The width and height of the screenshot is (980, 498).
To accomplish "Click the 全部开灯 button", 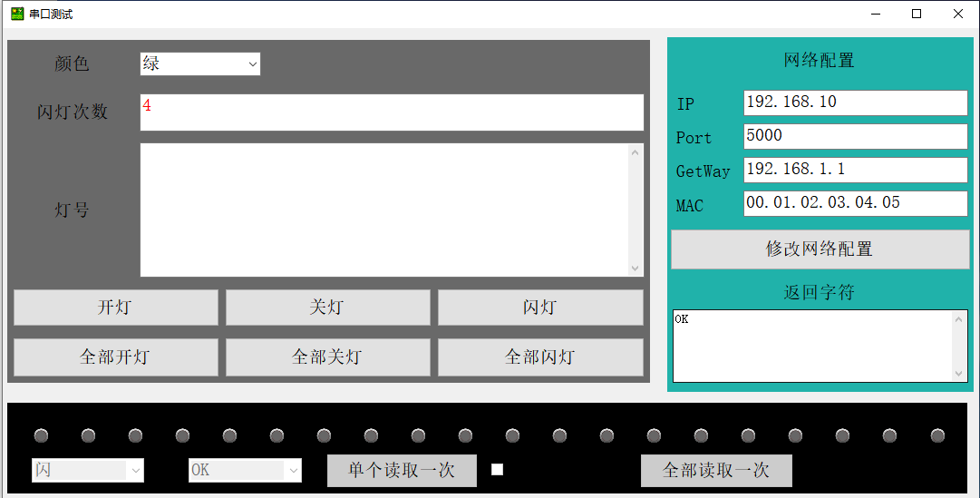I will click(x=116, y=357).
